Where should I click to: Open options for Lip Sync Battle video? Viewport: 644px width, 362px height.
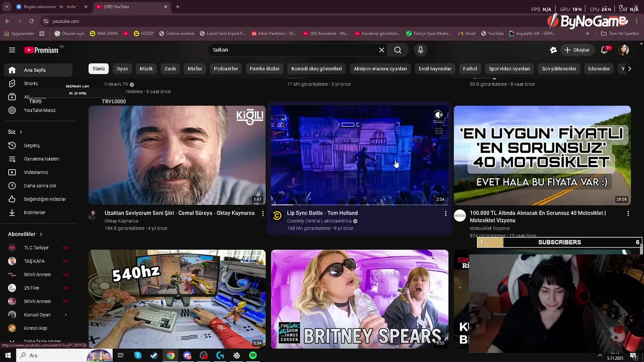click(x=445, y=214)
